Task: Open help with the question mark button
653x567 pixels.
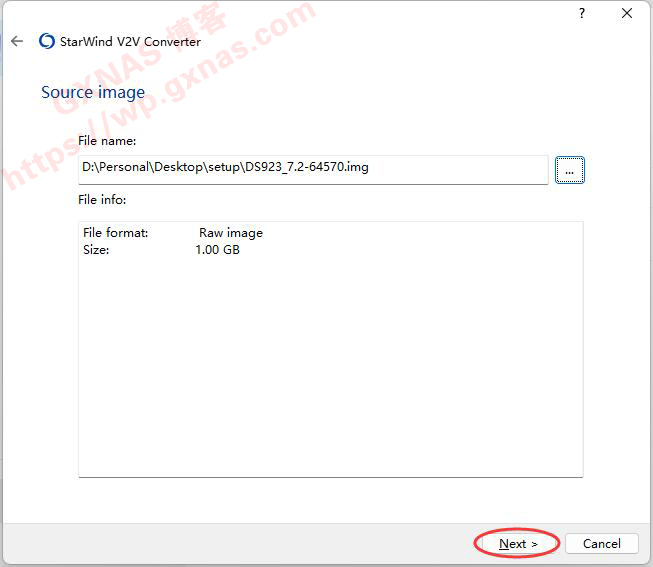Action: pos(582,13)
